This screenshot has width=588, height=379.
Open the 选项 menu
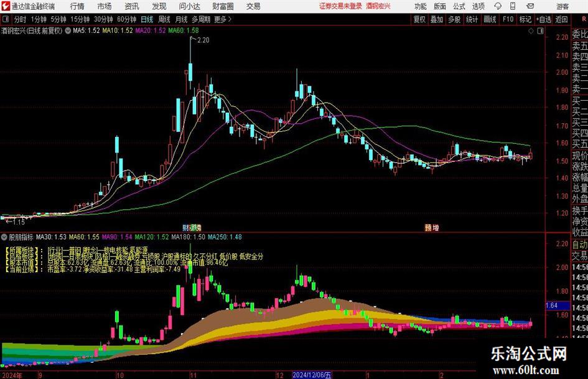click(478, 6)
